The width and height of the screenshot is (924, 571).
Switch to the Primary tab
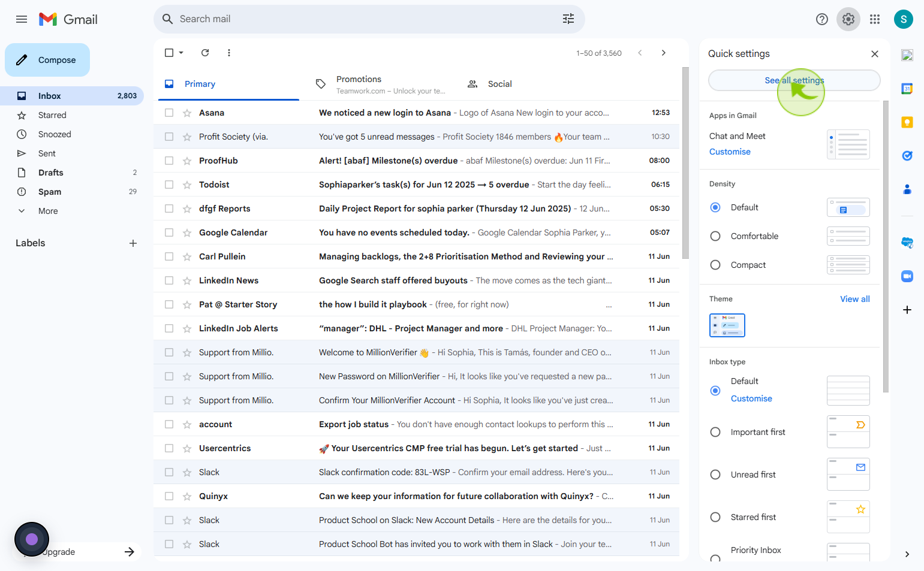(228, 84)
